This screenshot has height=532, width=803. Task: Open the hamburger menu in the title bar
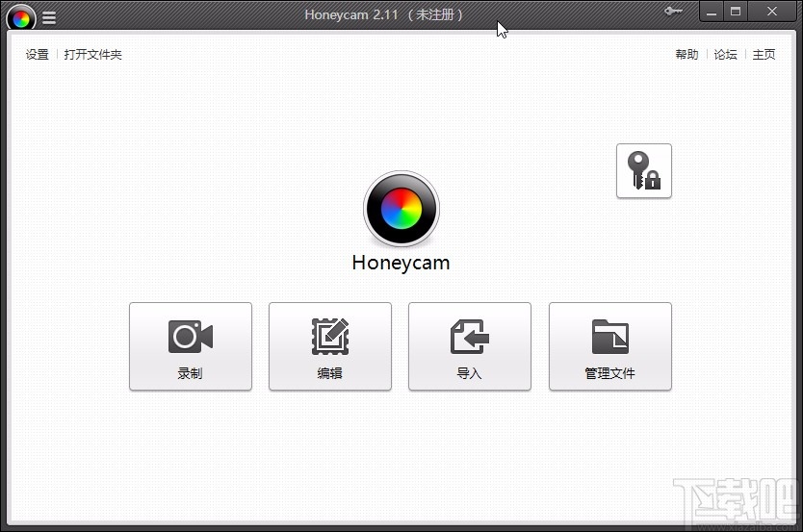coord(49,18)
